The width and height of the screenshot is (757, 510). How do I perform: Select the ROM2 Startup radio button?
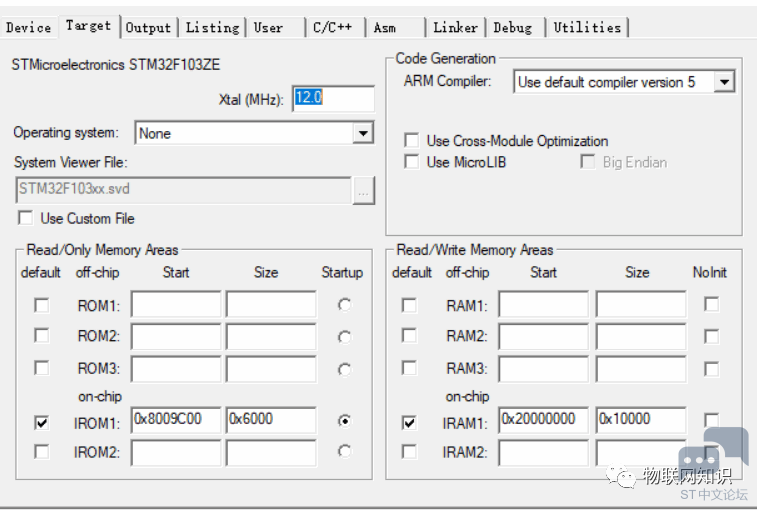pos(345,337)
